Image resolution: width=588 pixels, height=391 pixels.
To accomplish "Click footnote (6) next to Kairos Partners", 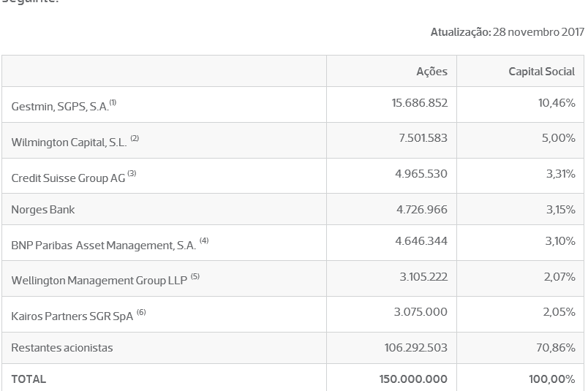I will tap(141, 312).
